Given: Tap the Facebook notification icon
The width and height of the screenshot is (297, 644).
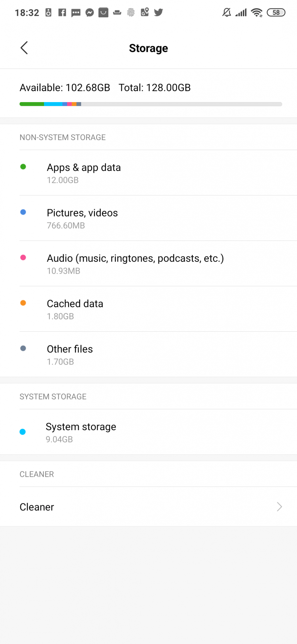Looking at the screenshot, I should [62, 13].
